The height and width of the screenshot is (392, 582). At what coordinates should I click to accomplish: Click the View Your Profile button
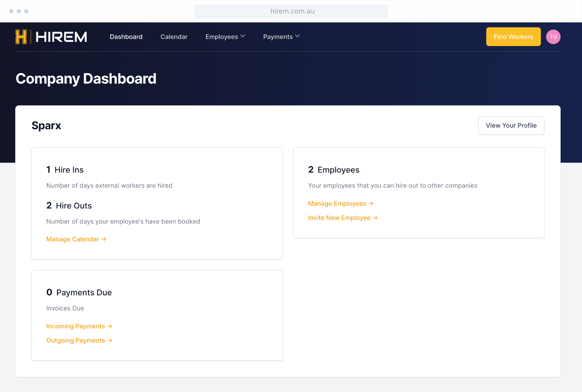[x=511, y=125]
